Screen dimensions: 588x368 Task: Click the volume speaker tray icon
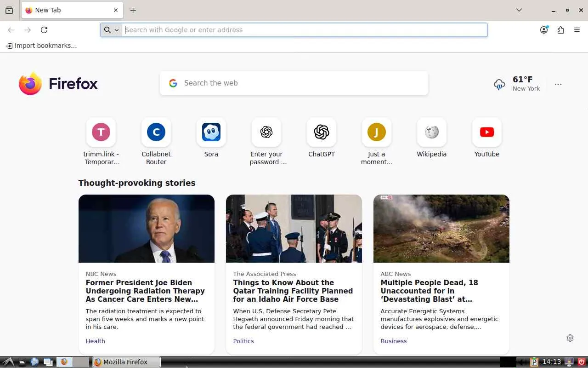pyautogui.click(x=523, y=362)
